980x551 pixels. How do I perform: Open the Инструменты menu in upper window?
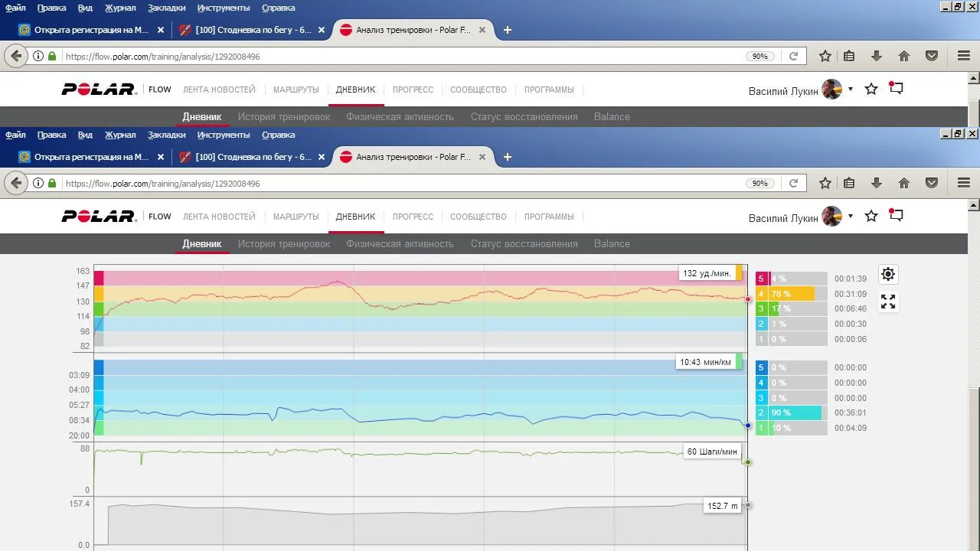point(224,8)
